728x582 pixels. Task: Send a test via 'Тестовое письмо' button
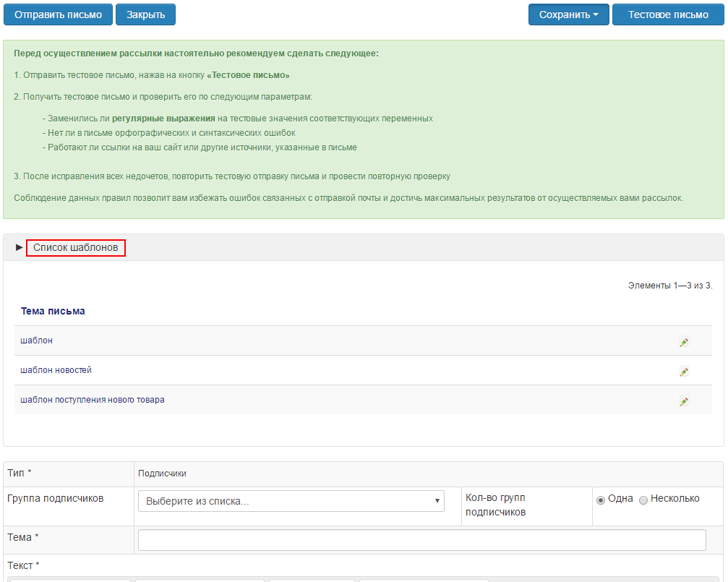668,14
